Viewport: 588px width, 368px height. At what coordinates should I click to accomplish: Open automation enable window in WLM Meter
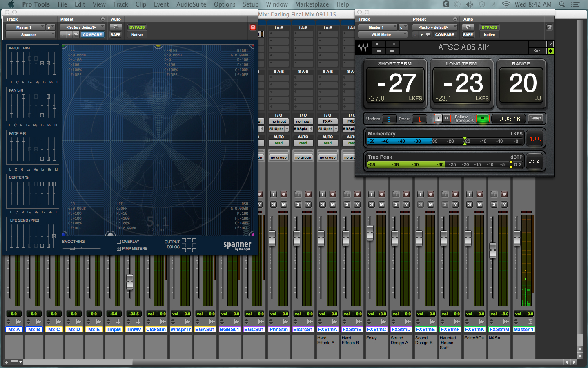(x=468, y=27)
